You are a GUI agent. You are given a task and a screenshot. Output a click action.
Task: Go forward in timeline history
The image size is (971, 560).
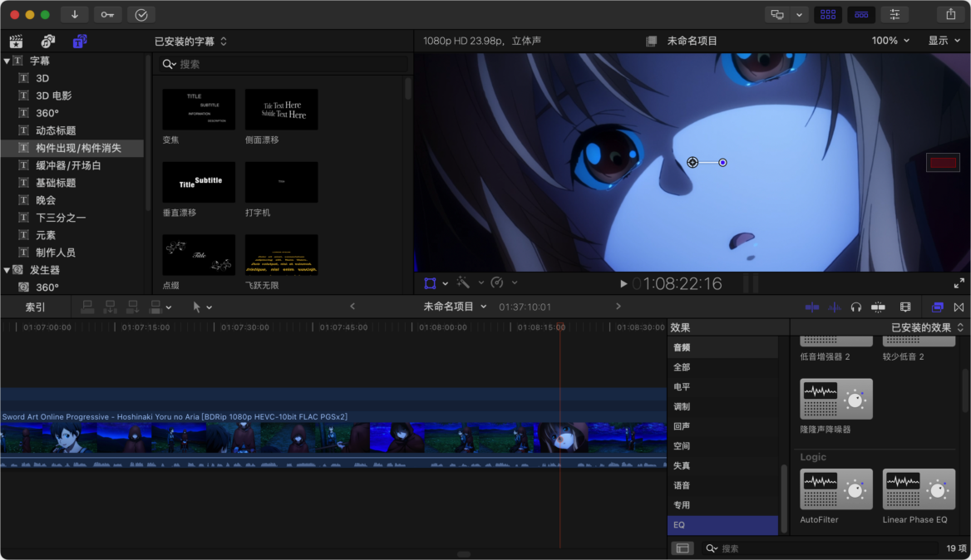click(618, 307)
